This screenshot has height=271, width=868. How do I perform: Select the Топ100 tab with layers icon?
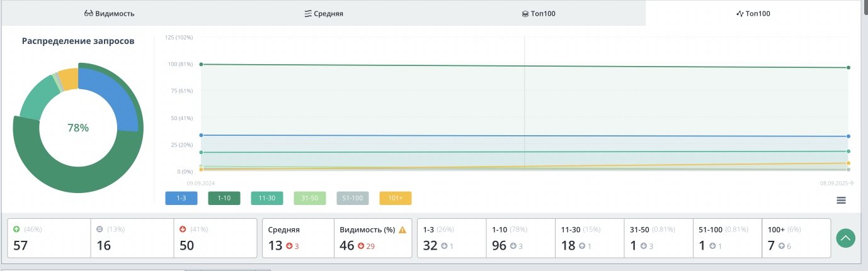tap(539, 13)
